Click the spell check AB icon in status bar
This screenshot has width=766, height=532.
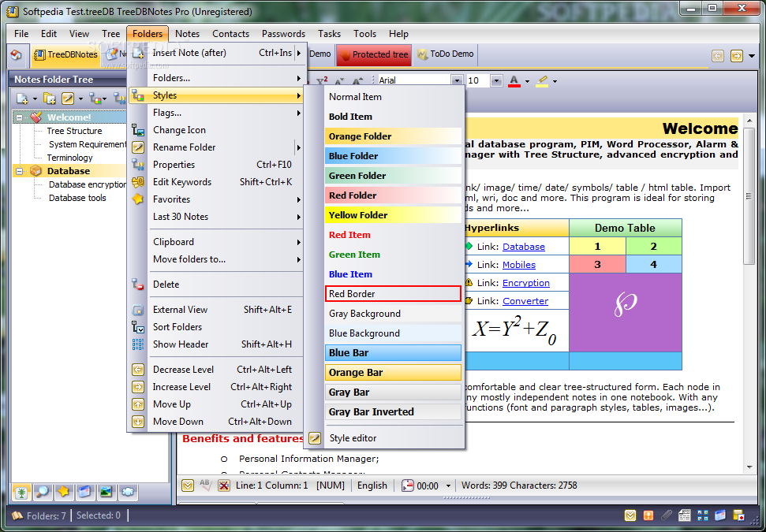pos(204,485)
